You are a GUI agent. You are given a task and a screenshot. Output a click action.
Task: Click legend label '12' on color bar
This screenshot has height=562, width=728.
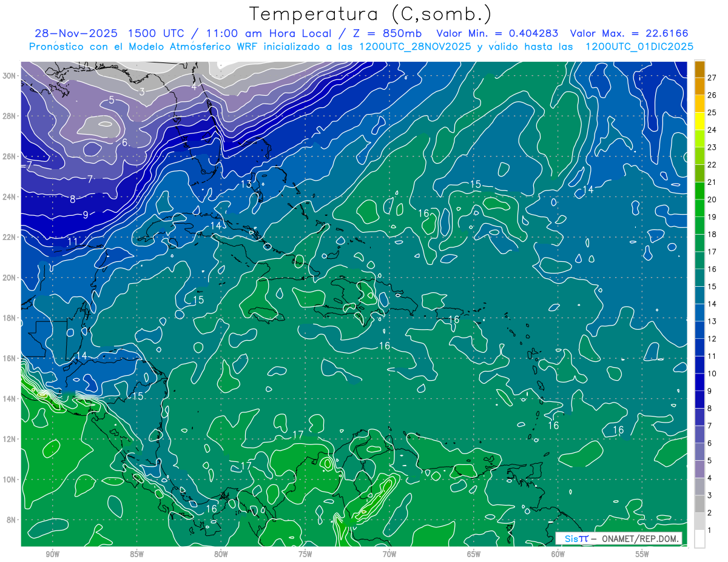click(x=712, y=339)
